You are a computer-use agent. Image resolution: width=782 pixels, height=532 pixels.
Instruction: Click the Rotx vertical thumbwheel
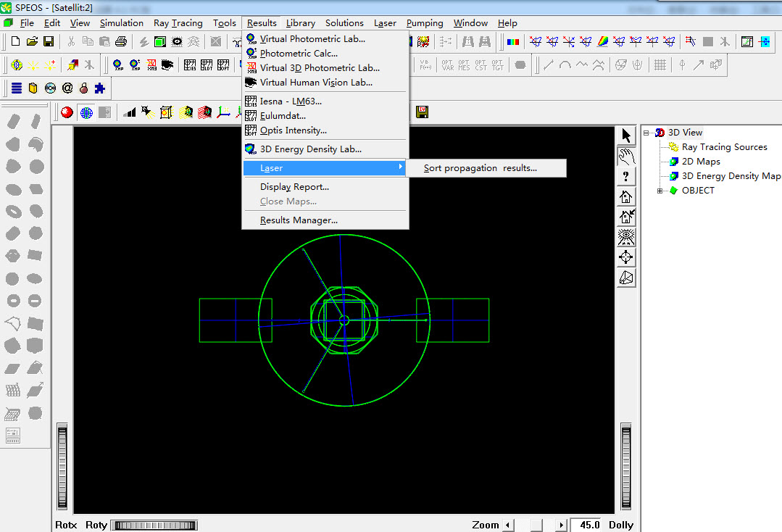pos(62,467)
